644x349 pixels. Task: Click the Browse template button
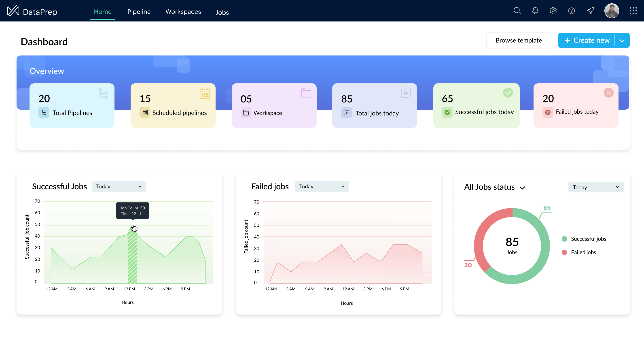pos(519,40)
